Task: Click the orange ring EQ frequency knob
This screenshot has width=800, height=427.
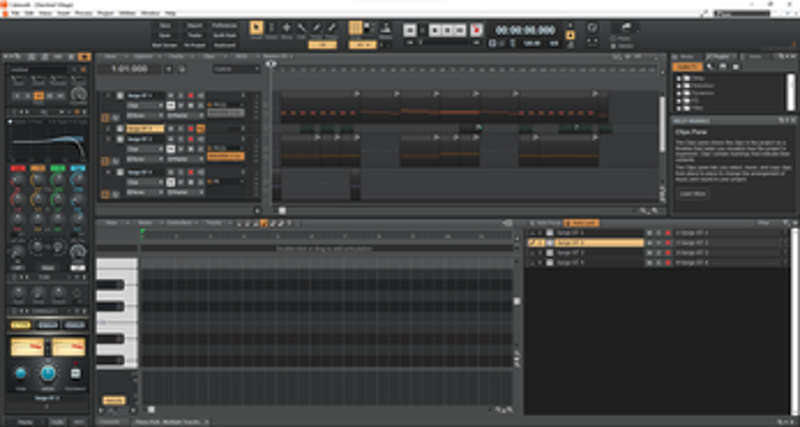Action: tap(38, 180)
